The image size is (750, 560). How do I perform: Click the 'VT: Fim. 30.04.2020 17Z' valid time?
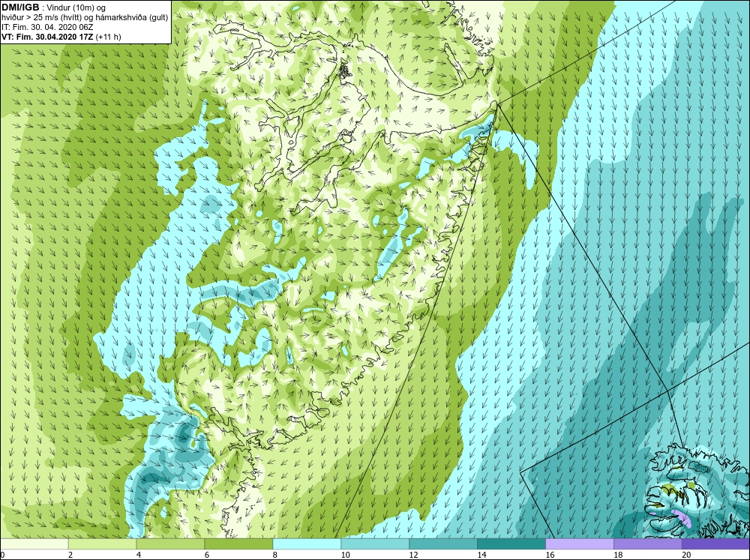pyautogui.click(x=48, y=37)
